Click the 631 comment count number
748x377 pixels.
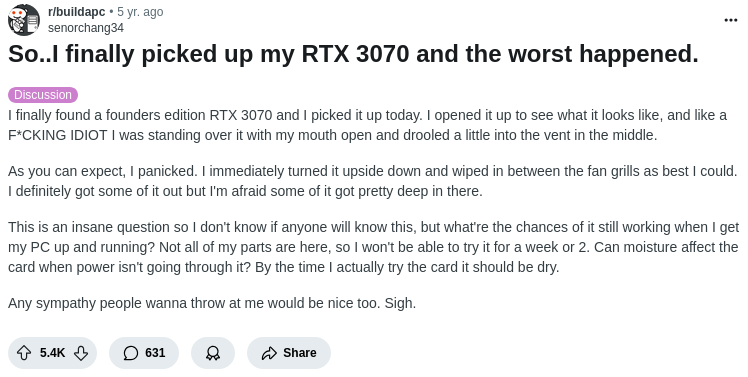click(x=155, y=353)
